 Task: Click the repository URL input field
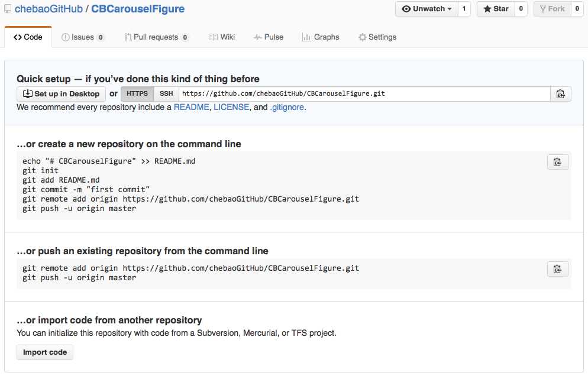point(364,94)
